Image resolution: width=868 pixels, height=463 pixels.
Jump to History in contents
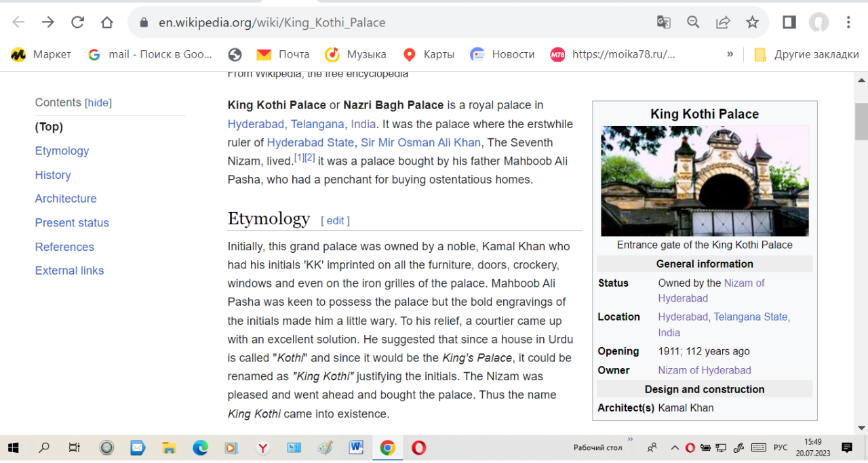click(x=53, y=175)
